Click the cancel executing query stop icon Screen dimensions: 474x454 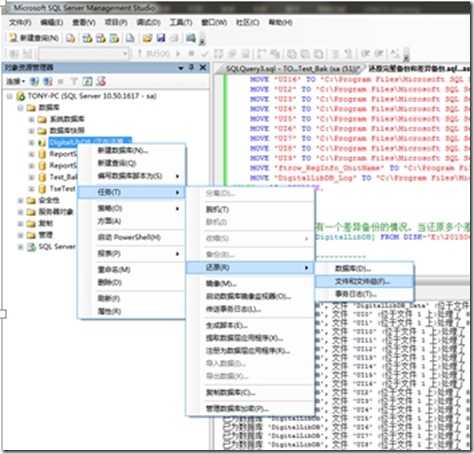[x=191, y=53]
